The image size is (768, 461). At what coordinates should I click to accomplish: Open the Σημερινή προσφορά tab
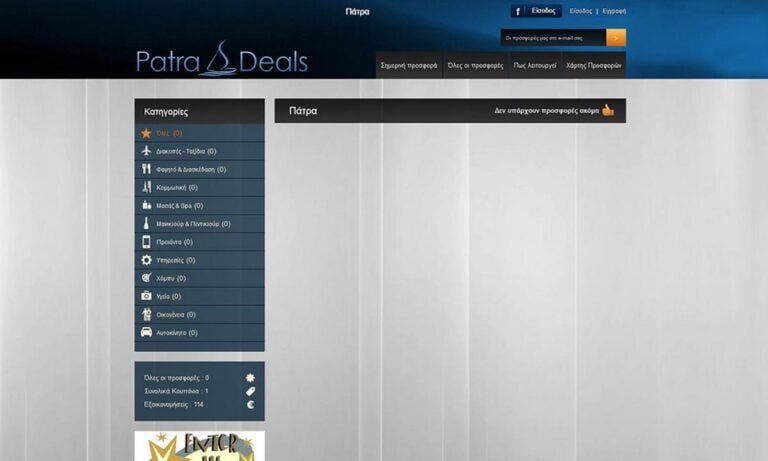coord(409,65)
